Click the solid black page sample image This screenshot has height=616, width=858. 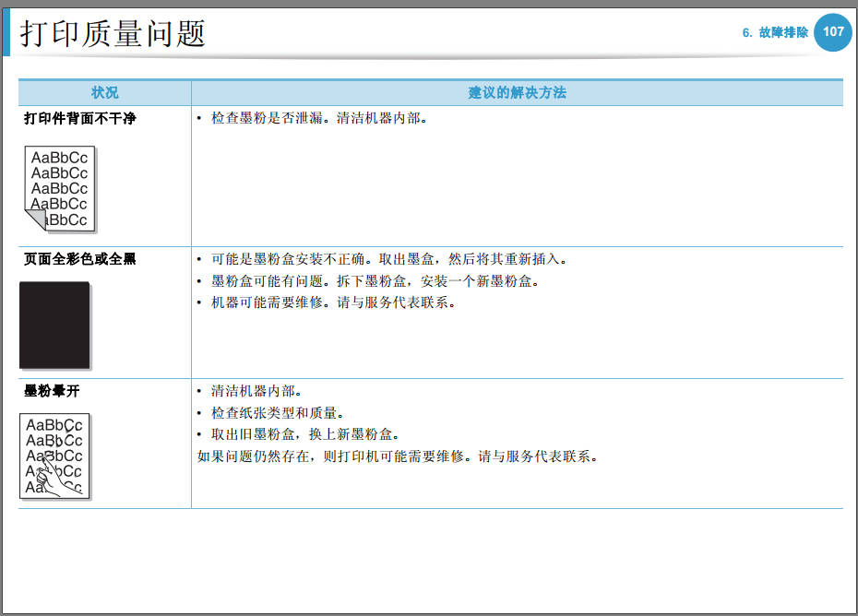coord(55,326)
